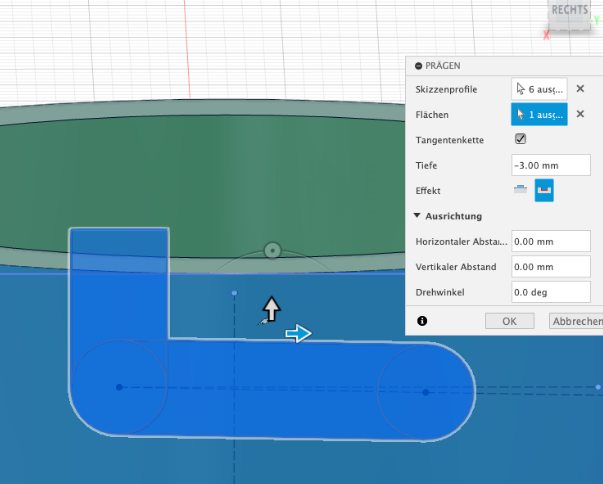603x484 pixels.
Task: Click the Drehwinkel input field
Action: [550, 292]
